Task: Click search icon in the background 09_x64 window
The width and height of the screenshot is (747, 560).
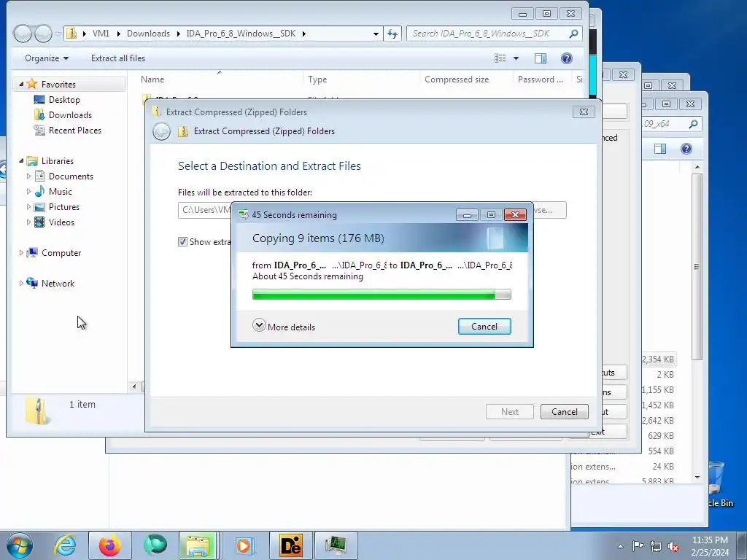Action: coord(693,124)
